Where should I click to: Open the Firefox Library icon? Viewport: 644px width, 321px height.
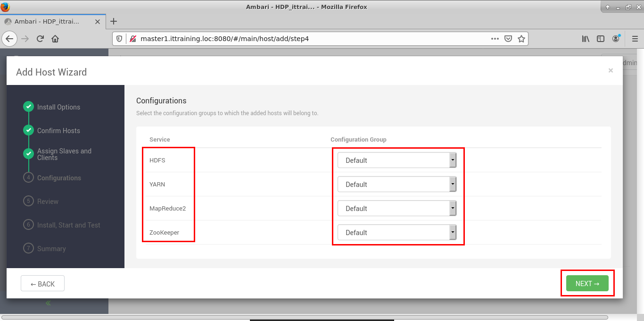tap(586, 39)
